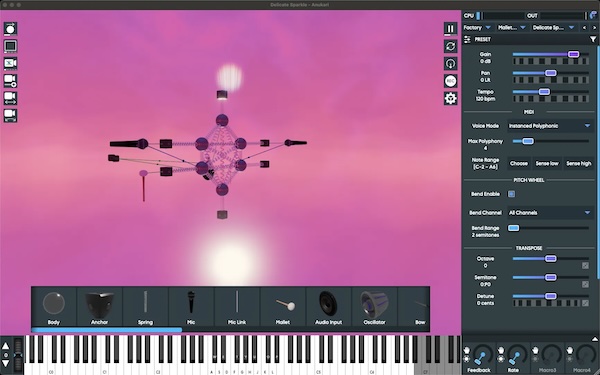The width and height of the screenshot is (600, 375).
Task: Click the light icon beside Rate knob
Action: [501, 359]
